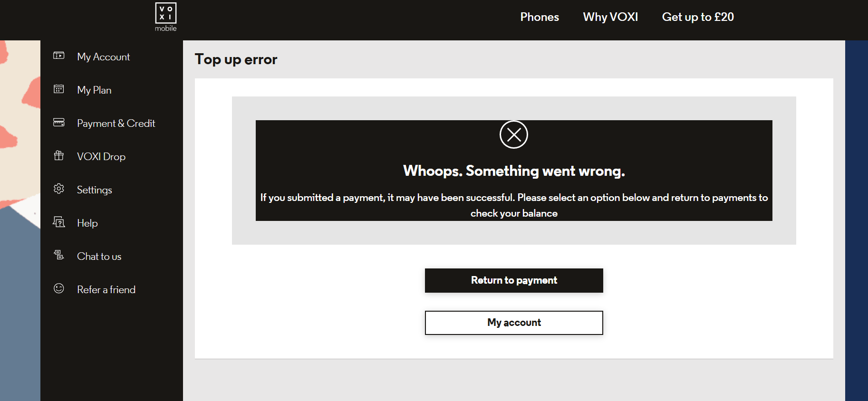The width and height of the screenshot is (868, 401).
Task: Open Payment & Credit sidebar link
Action: 116,124
